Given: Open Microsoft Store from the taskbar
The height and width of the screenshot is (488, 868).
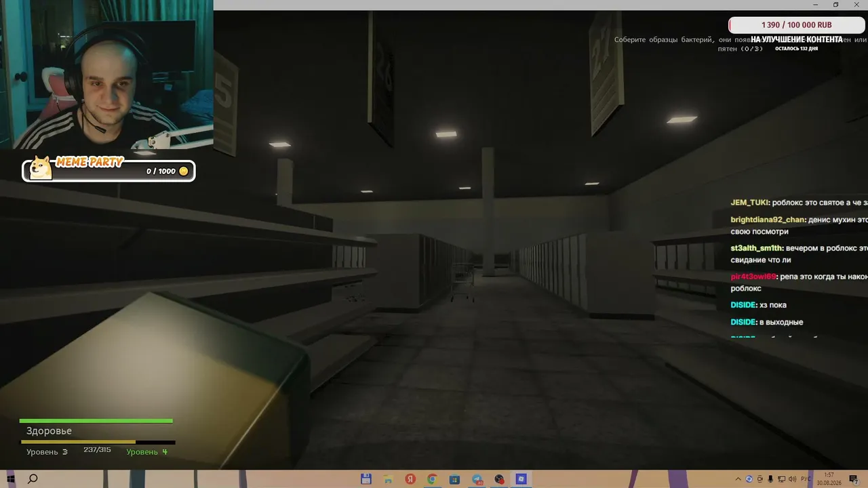Looking at the screenshot, I should coord(454,479).
